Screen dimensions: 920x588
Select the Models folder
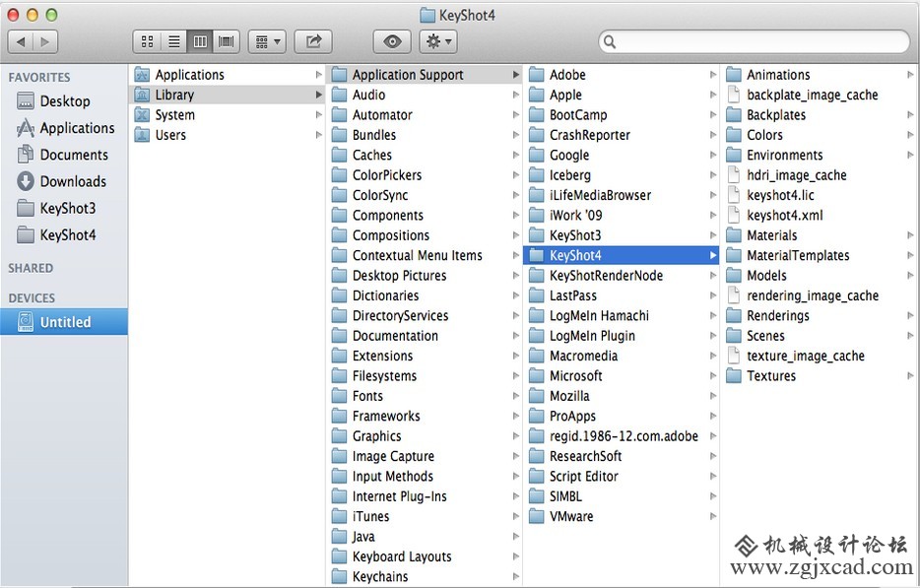point(819,275)
